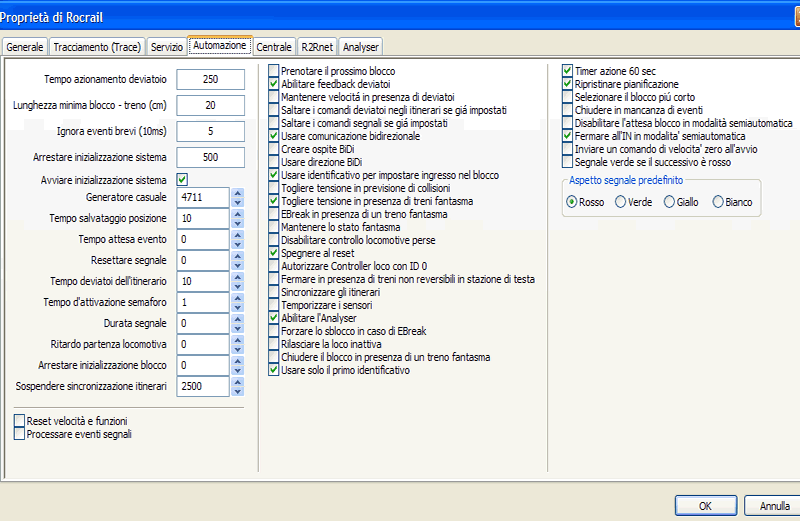Open the Analyser tab

360,47
